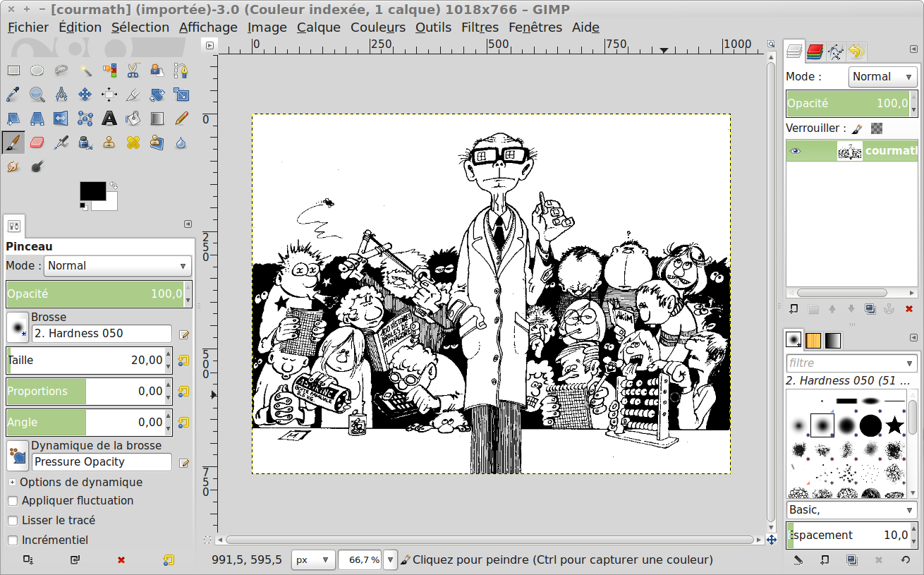This screenshot has height=575, width=924.
Task: Enable Lisser le tracé checkbox
Action: [13, 521]
